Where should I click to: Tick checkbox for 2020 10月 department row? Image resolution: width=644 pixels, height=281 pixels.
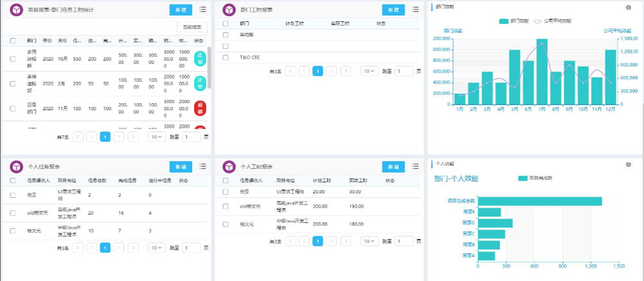[x=13, y=59]
